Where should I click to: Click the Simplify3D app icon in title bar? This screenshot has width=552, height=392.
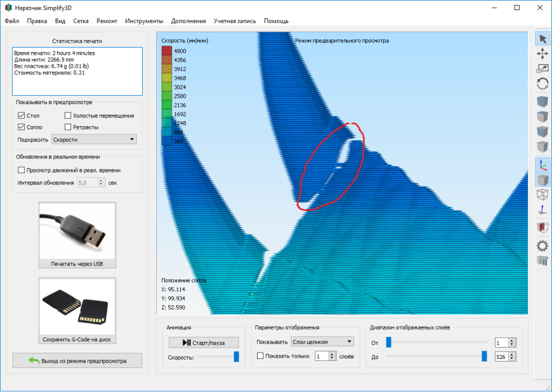click(x=8, y=8)
